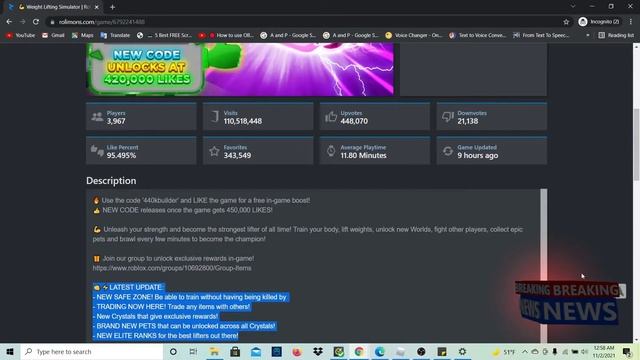Show hidden system tray icons arrow
640x360 pixels.
[525, 351]
